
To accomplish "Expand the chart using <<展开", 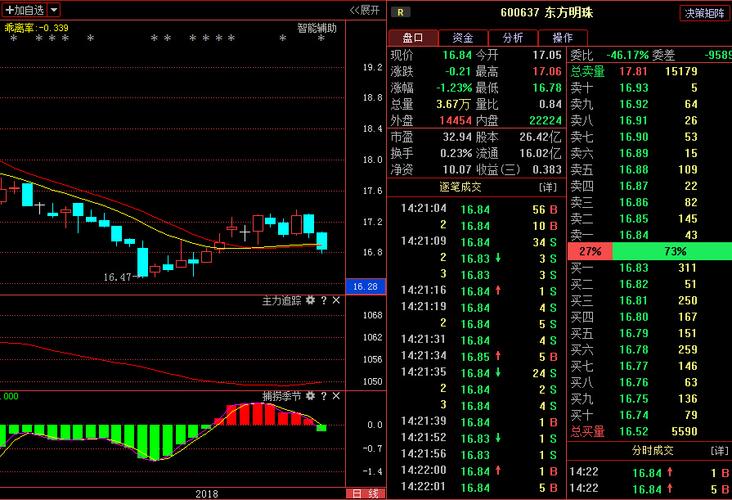I will [365, 10].
